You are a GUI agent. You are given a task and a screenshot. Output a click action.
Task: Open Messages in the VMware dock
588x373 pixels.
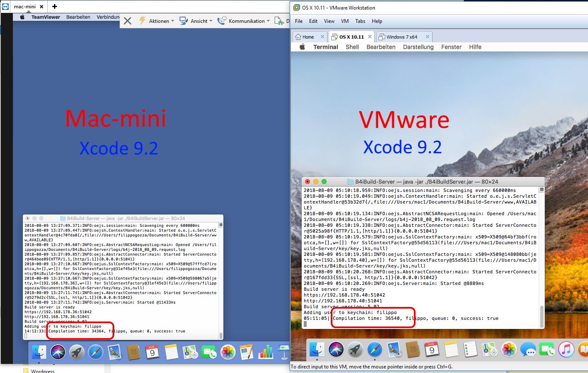528,349
